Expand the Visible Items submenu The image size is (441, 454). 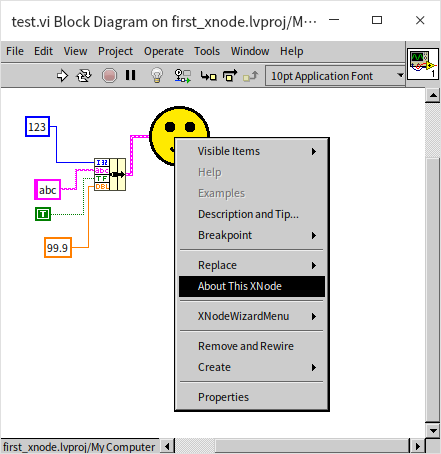click(252, 151)
